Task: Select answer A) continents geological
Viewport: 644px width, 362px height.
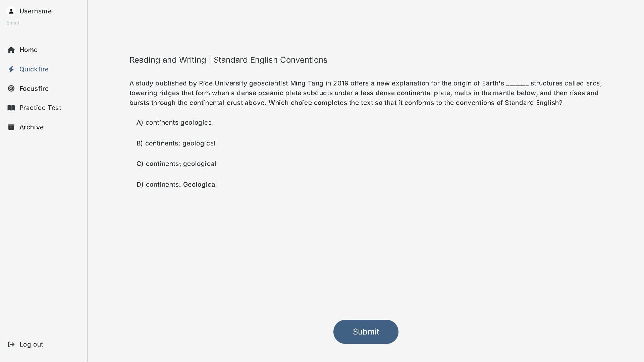Action: coord(175,123)
